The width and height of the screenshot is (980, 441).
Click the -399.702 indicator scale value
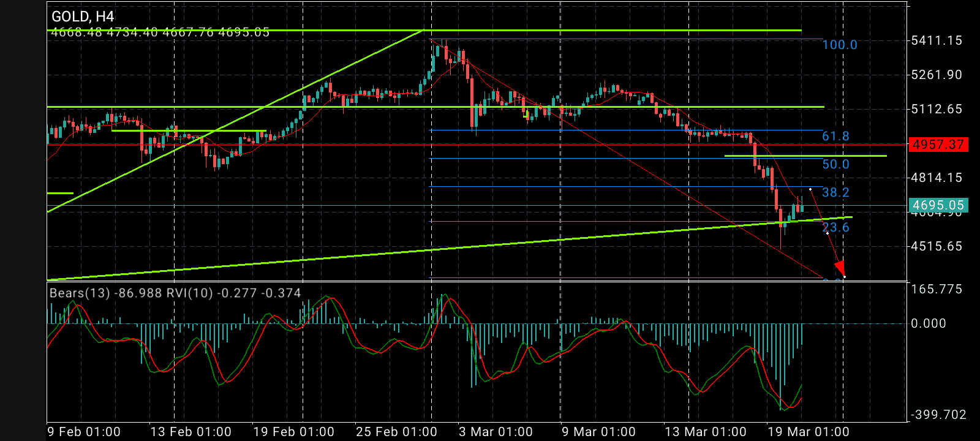point(938,415)
